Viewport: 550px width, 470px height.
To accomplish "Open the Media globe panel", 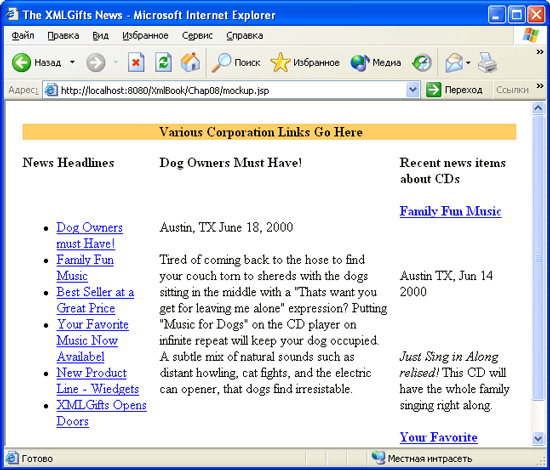I will tap(376, 63).
